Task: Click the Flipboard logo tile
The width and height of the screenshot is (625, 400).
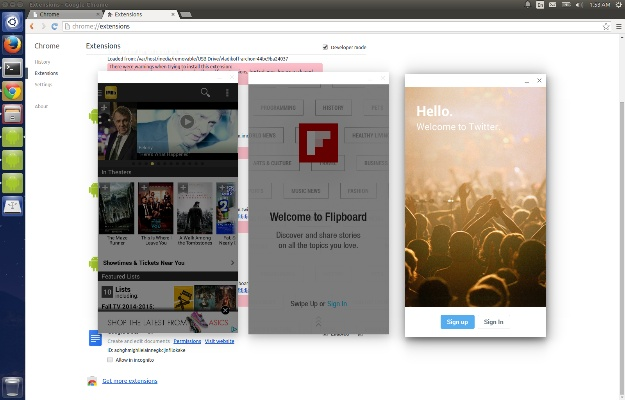Action: (x=318, y=142)
